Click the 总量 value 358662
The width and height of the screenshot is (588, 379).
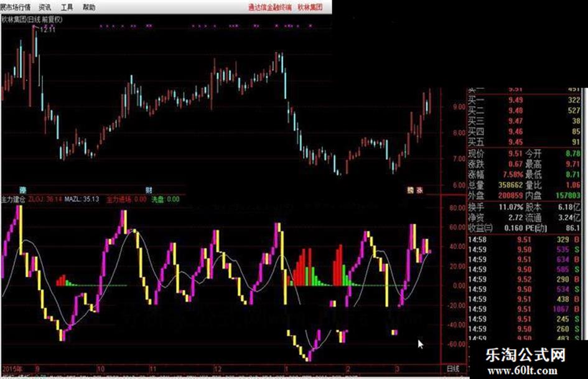[510, 185]
